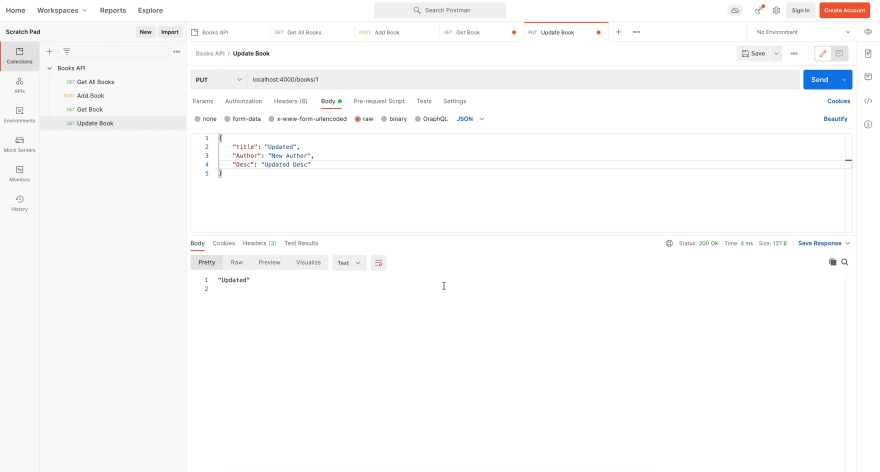Select the none body type radio

click(198, 119)
